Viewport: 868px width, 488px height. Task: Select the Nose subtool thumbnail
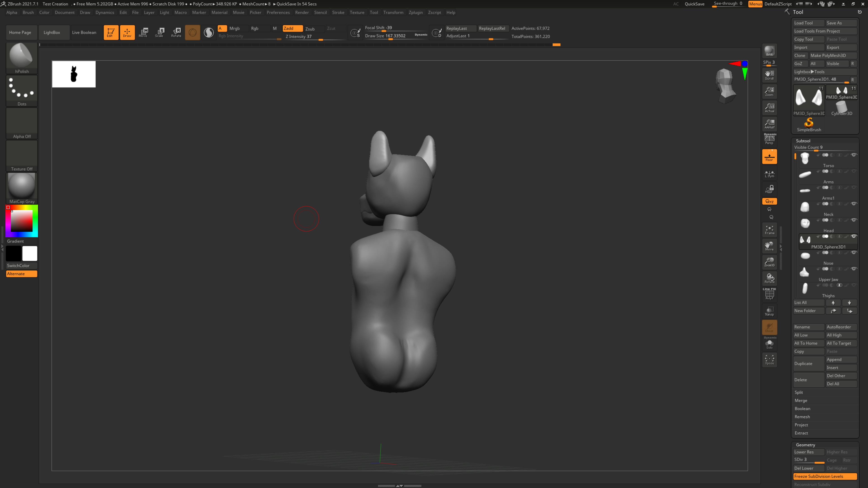coord(805,256)
